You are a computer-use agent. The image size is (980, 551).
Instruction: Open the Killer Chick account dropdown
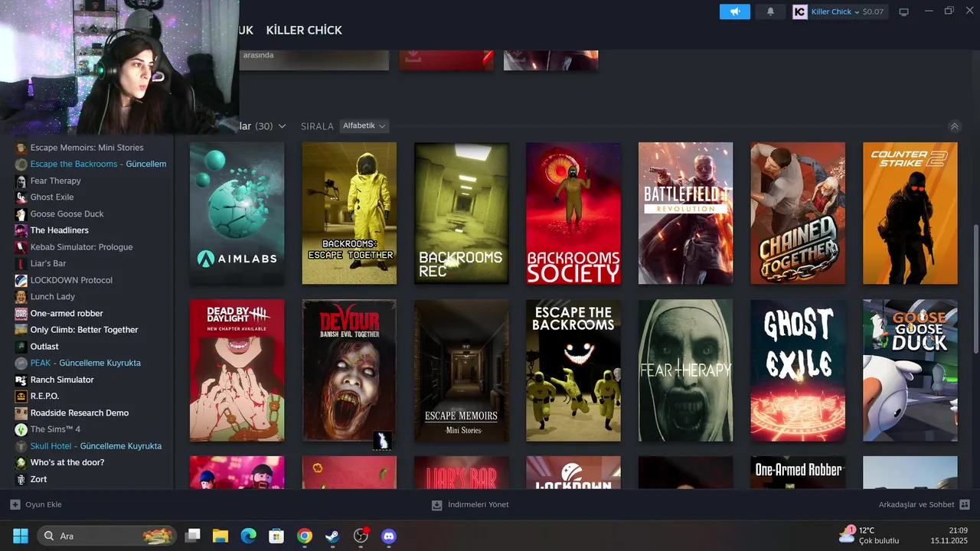(838, 11)
